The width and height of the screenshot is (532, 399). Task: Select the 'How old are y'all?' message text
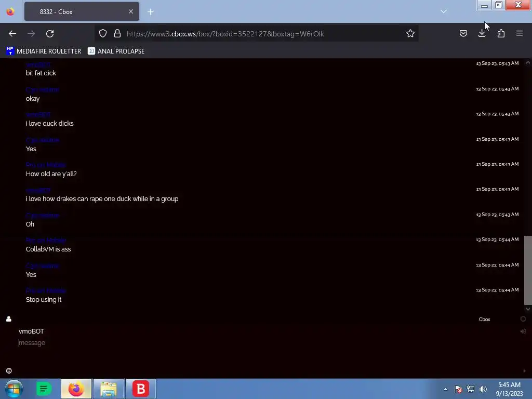tap(51, 174)
